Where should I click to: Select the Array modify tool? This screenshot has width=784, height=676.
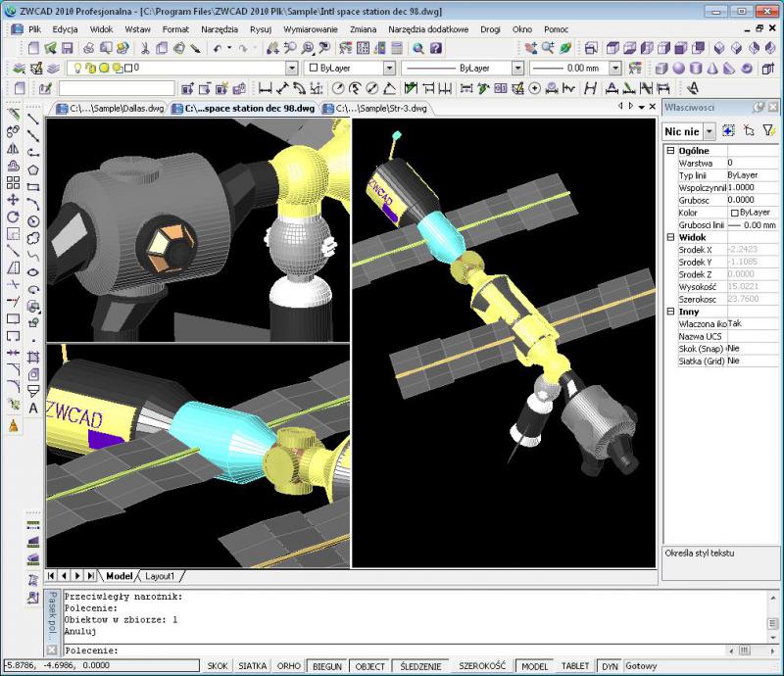click(x=13, y=182)
